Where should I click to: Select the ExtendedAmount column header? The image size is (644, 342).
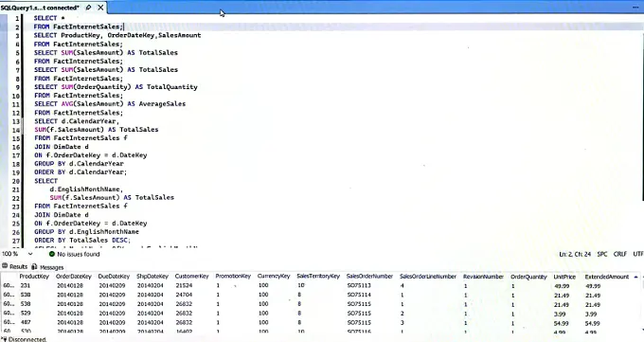coord(607,277)
